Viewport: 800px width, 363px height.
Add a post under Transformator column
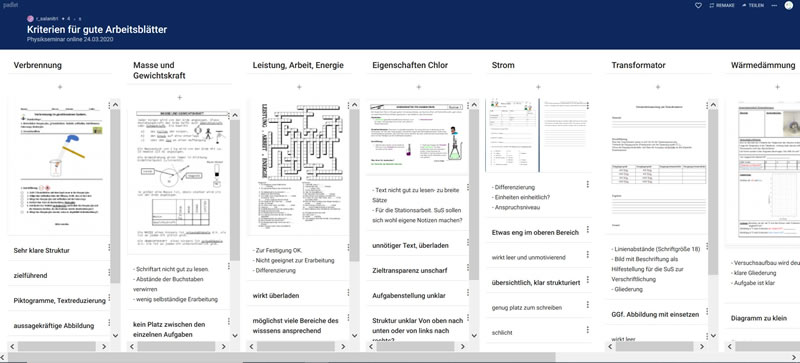(658, 87)
